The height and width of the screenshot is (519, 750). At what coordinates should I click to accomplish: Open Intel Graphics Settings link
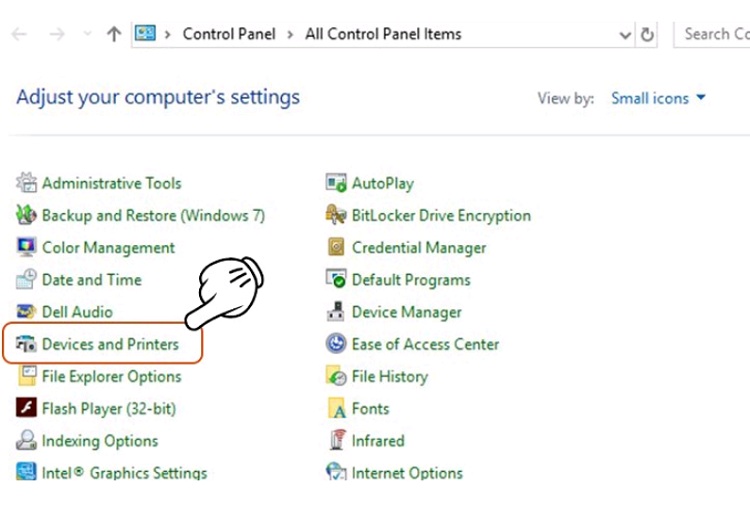[124, 473]
